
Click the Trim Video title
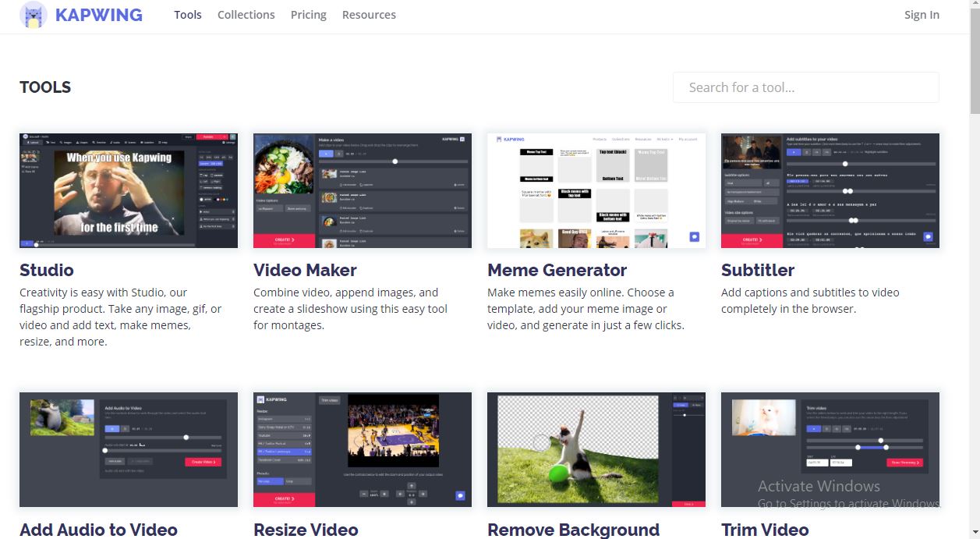pos(765,530)
